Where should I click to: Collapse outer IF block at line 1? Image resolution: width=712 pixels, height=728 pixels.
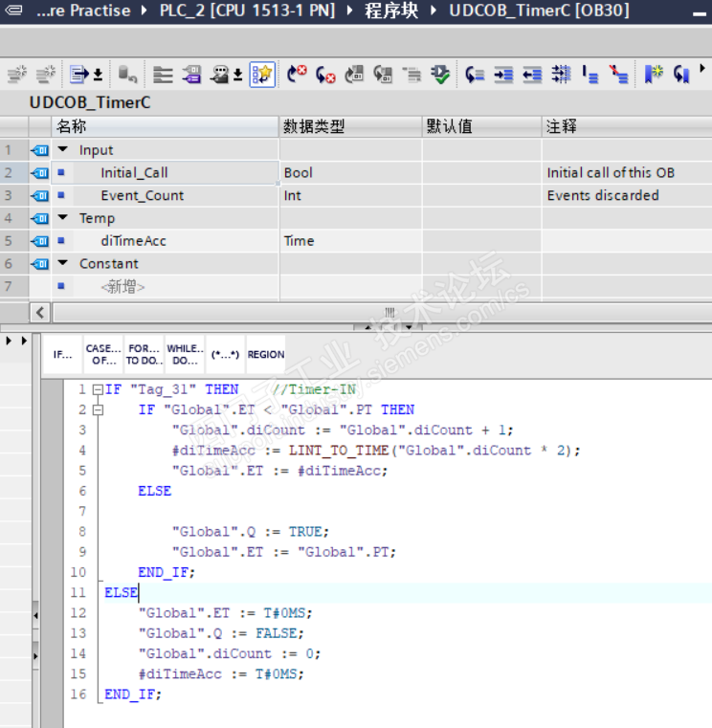click(x=97, y=390)
